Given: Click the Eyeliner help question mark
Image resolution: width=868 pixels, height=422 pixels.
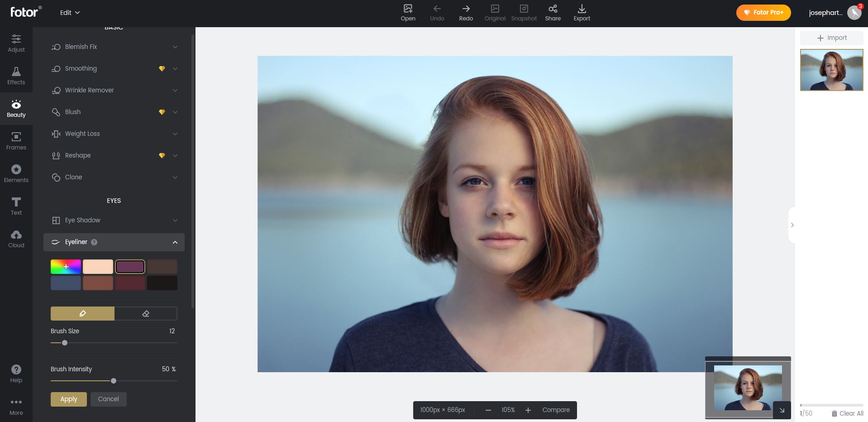Looking at the screenshot, I should tap(94, 242).
